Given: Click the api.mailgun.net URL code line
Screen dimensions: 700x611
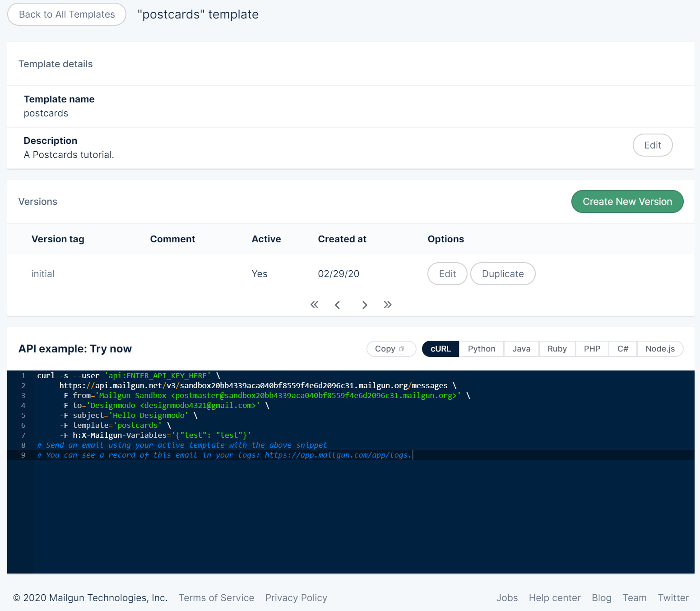Looking at the screenshot, I should point(258,385).
